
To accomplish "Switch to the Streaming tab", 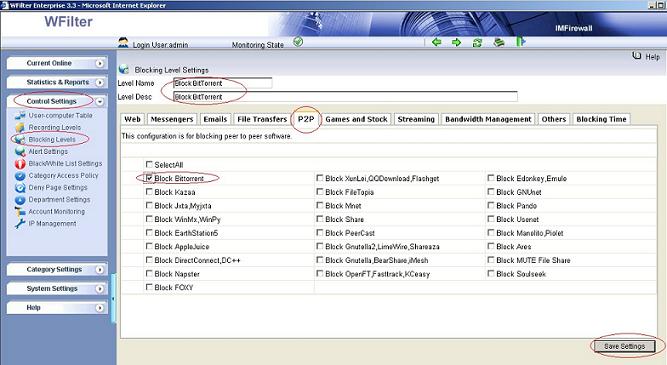I will pos(416,119).
